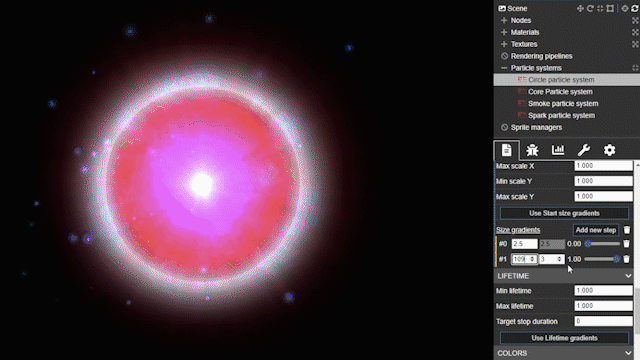Image resolution: width=640 pixels, height=360 pixels.
Task: Enable the bounding box gizmo icon
Action: pyautogui.click(x=610, y=8)
